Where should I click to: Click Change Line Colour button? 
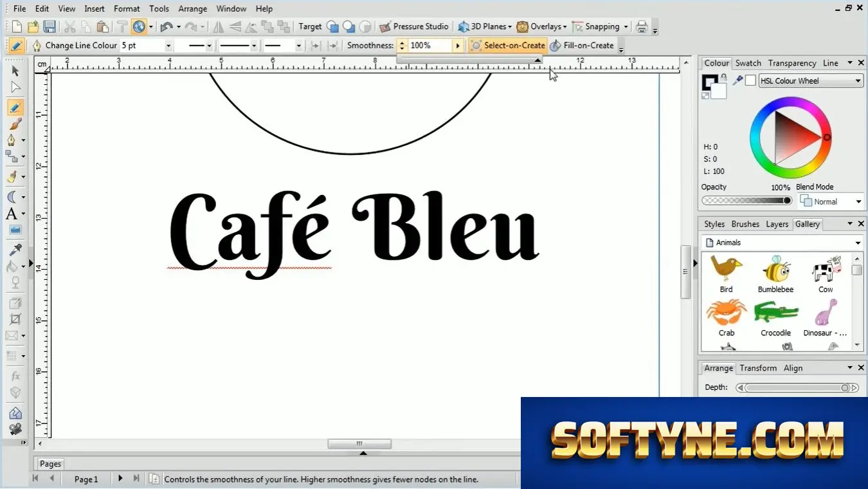tap(74, 45)
